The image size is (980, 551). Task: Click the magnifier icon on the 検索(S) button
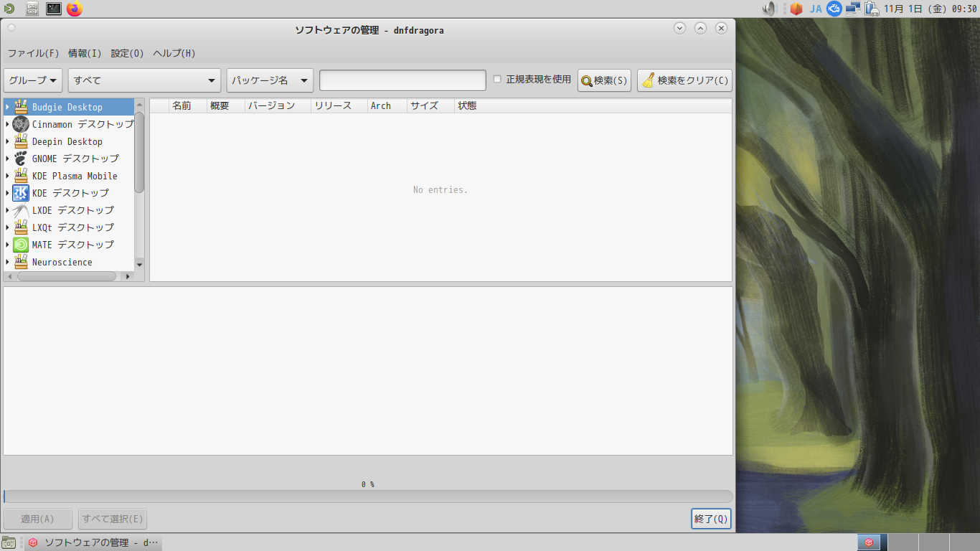[586, 80]
